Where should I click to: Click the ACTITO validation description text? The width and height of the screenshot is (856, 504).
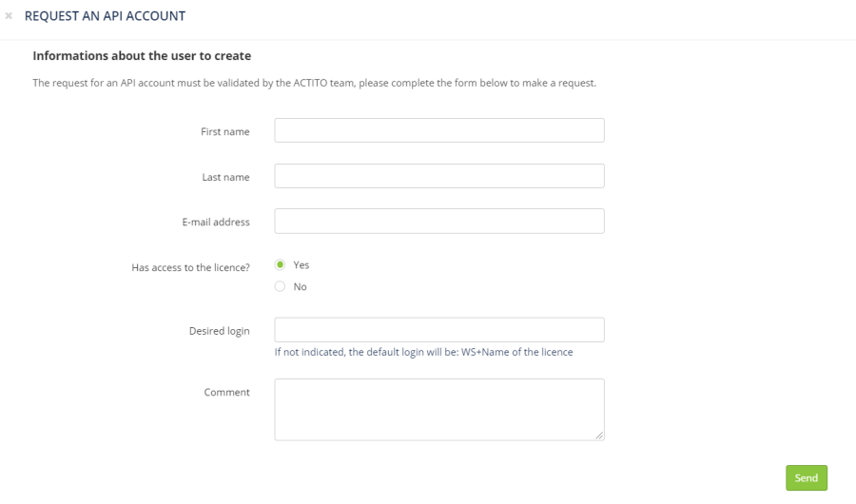[314, 83]
